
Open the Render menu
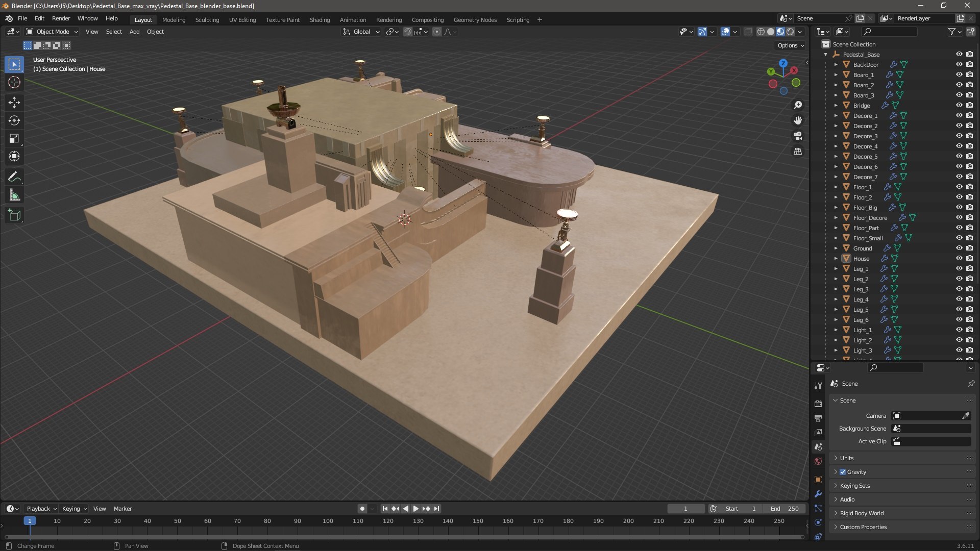click(61, 18)
